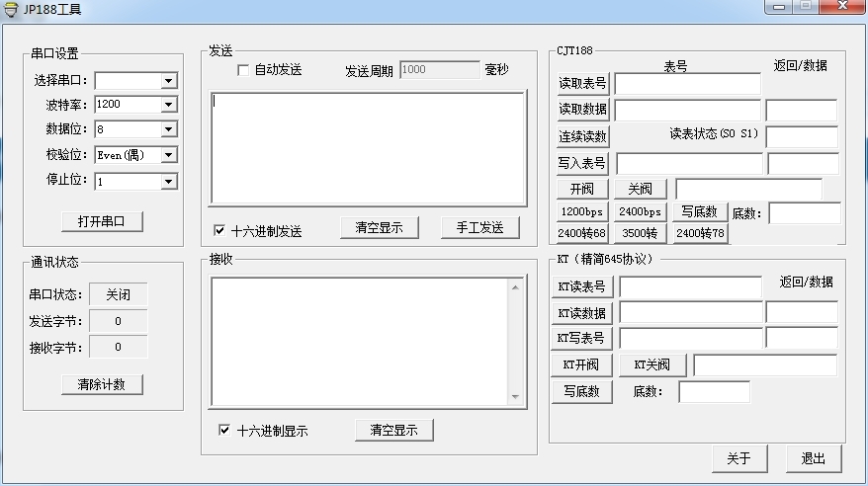Focus the 发送 text area

(x=368, y=148)
